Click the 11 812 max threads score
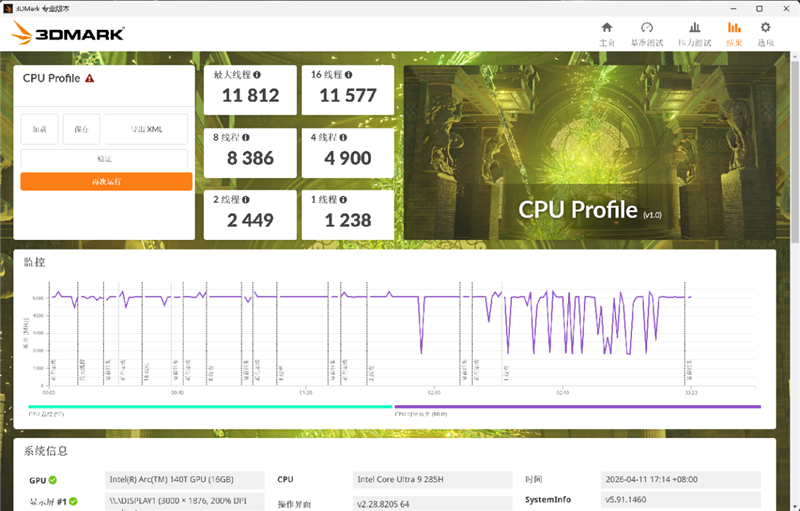Image resolution: width=800 pixels, height=511 pixels. pos(251,95)
